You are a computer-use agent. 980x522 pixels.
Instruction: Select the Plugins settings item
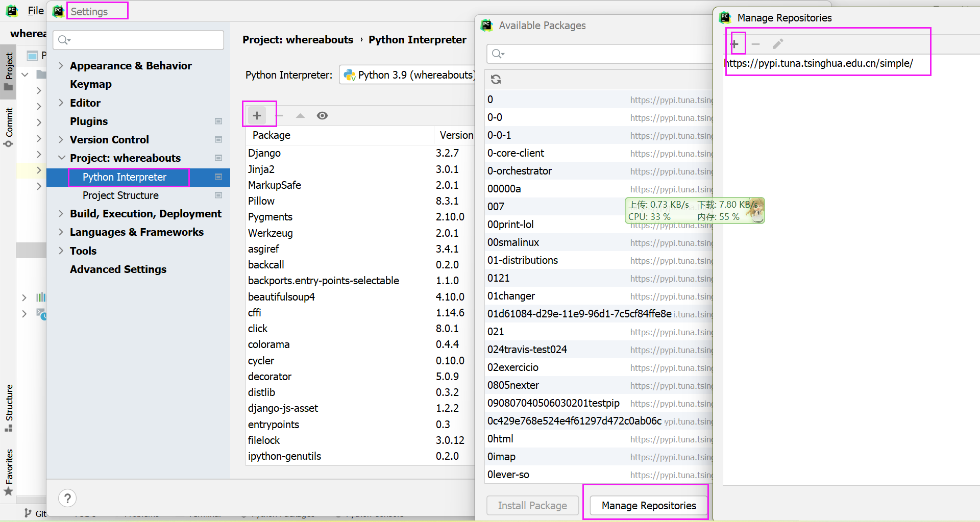coord(89,121)
